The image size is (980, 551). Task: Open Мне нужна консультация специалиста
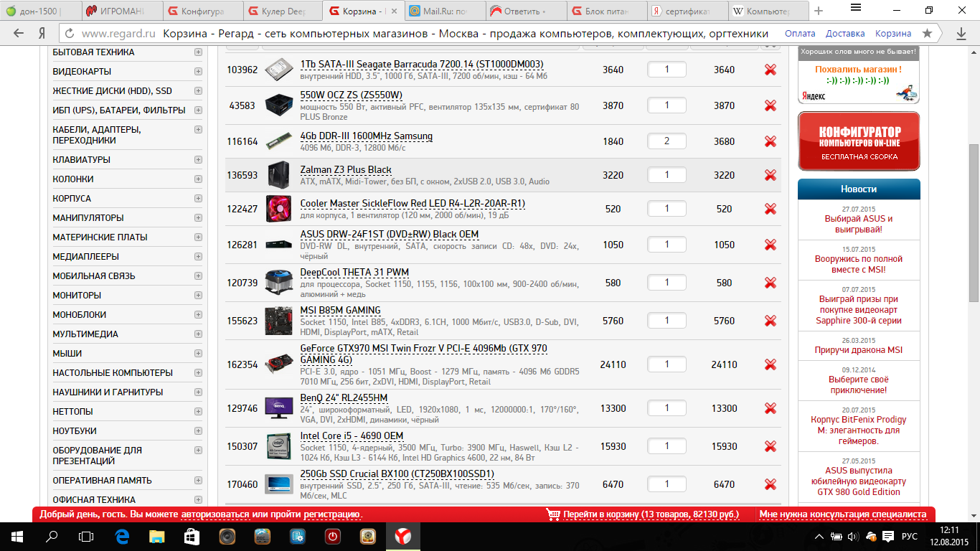click(843, 514)
